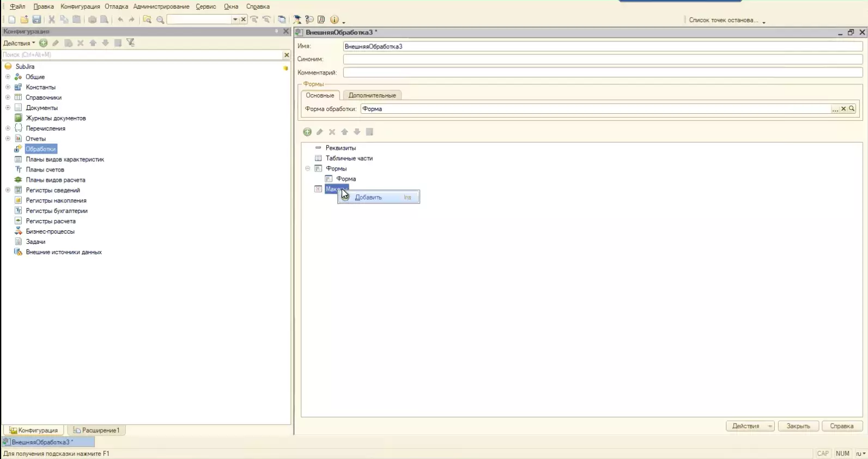Open the Действия dropdown in Configuration panel

[19, 43]
